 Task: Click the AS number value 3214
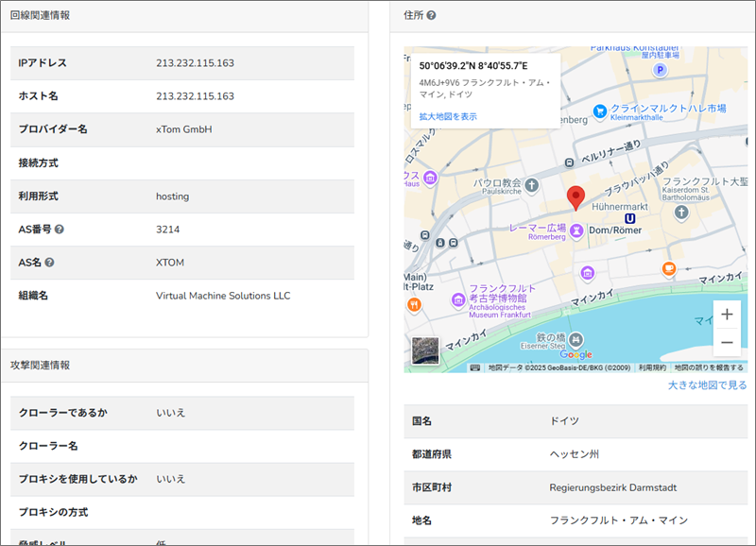(167, 230)
